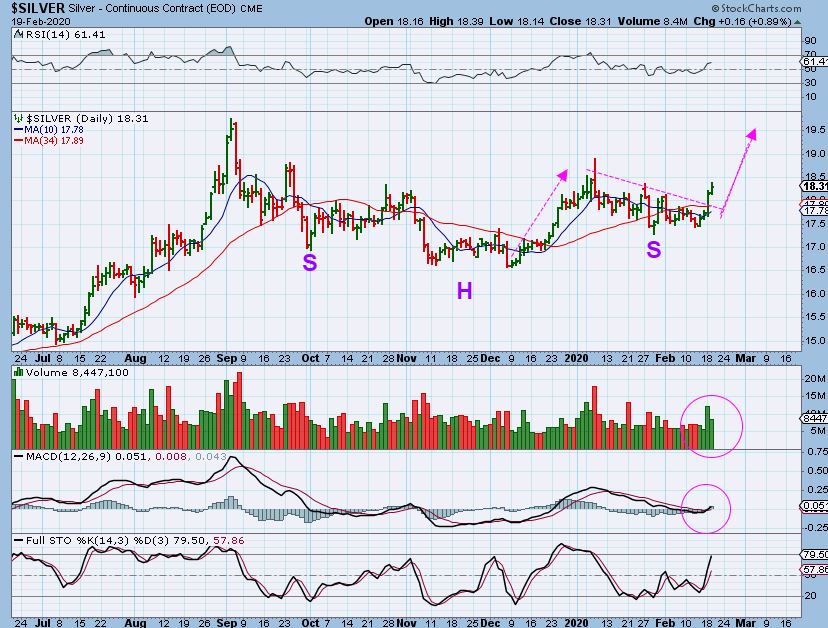Click the 0.051 MACD tag on right axis
The image size is (828, 628).
click(x=815, y=506)
